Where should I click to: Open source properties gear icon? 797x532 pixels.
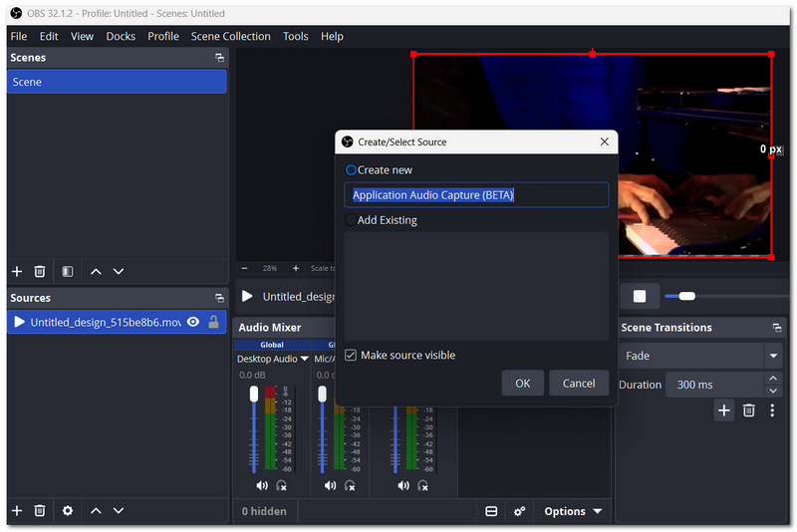click(68, 511)
